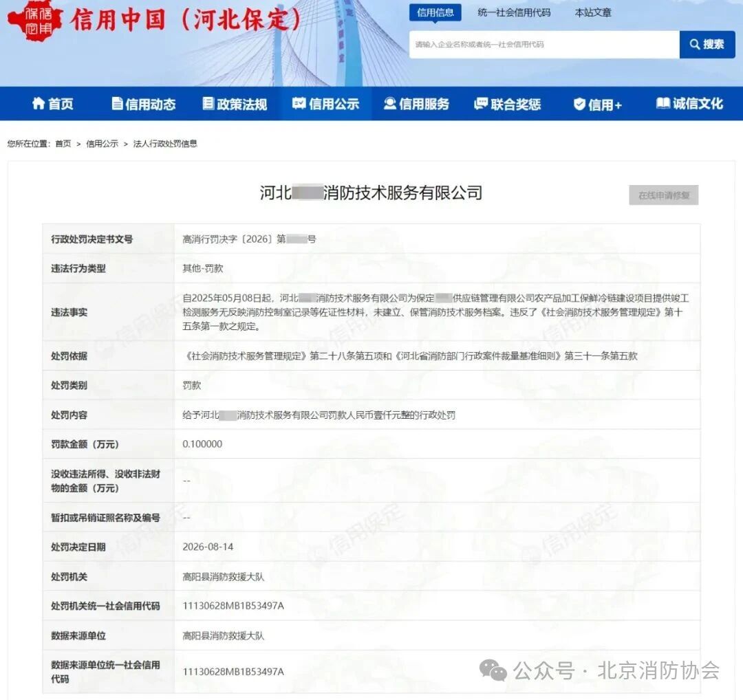Click the 行政处罚决定书文号 row label
Viewport: 743px width, 700px height.
tap(92, 239)
